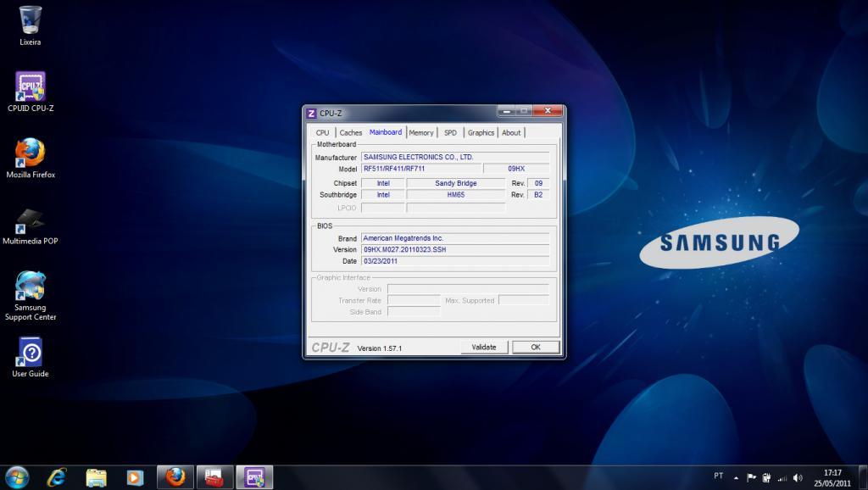This screenshot has width=868, height=490.
Task: Show hidden system tray icons
Action: tap(737, 477)
